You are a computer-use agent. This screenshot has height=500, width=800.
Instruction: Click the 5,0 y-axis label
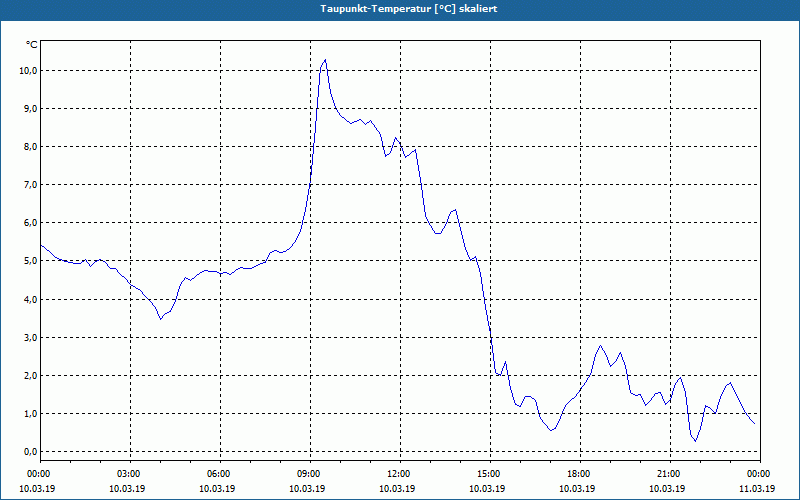tap(31, 261)
